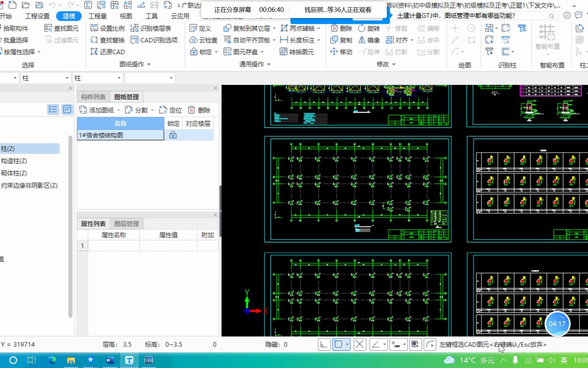This screenshot has height=368, width=588.
Task: Select 旋转 rotate tool
Action: [x=369, y=28]
